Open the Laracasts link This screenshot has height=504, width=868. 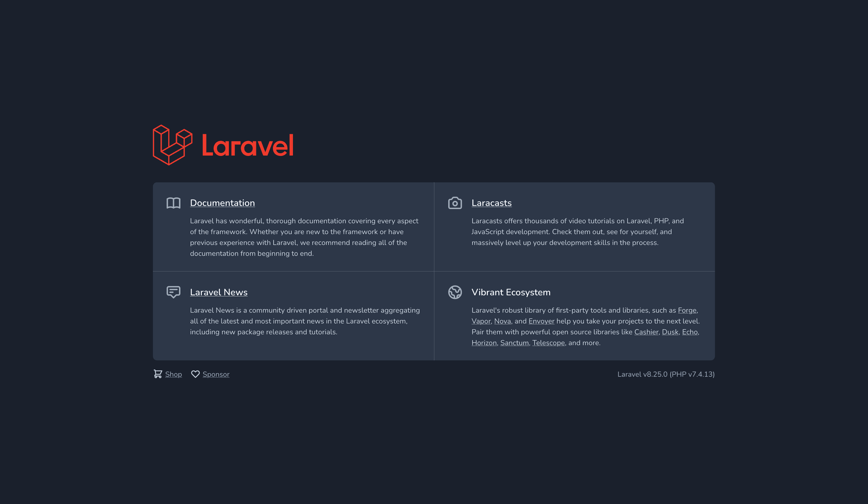click(x=491, y=203)
